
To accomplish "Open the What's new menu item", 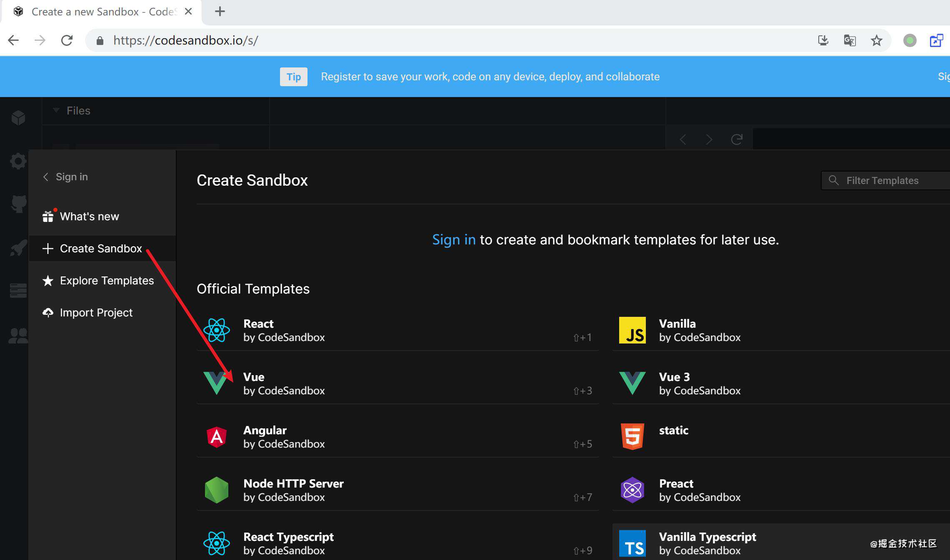I will point(102,217).
